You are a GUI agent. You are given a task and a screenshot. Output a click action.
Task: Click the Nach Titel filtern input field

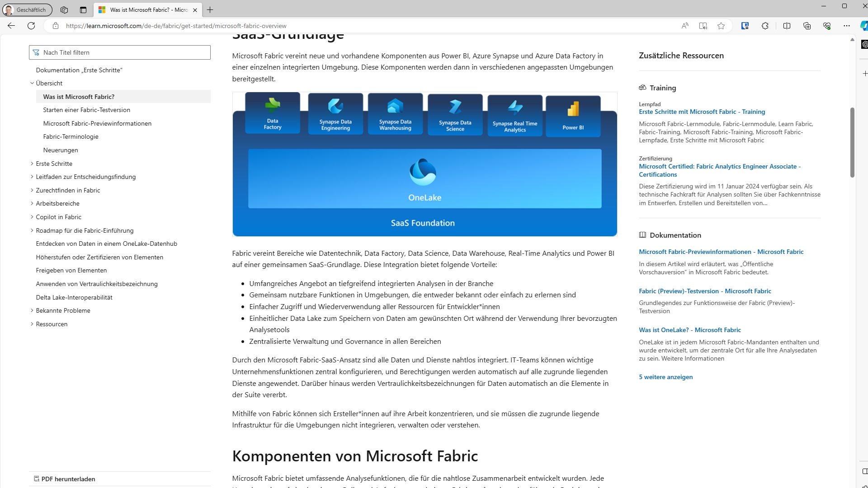point(119,52)
